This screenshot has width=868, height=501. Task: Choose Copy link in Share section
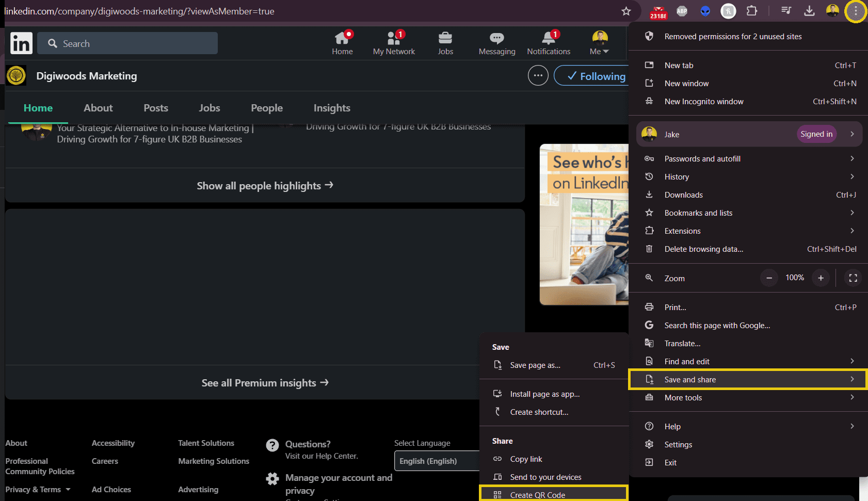tap(554, 459)
